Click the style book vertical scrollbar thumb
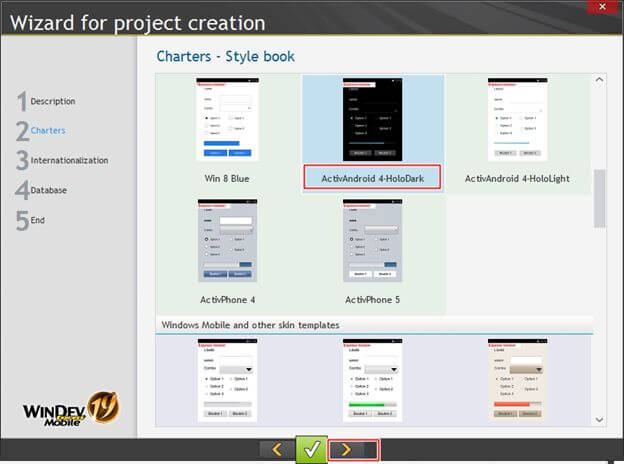This screenshot has height=464, width=624. point(599,198)
